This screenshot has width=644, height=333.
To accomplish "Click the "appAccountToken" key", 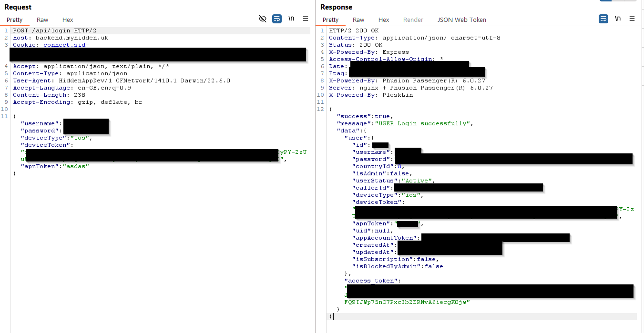I will click(385, 238).
